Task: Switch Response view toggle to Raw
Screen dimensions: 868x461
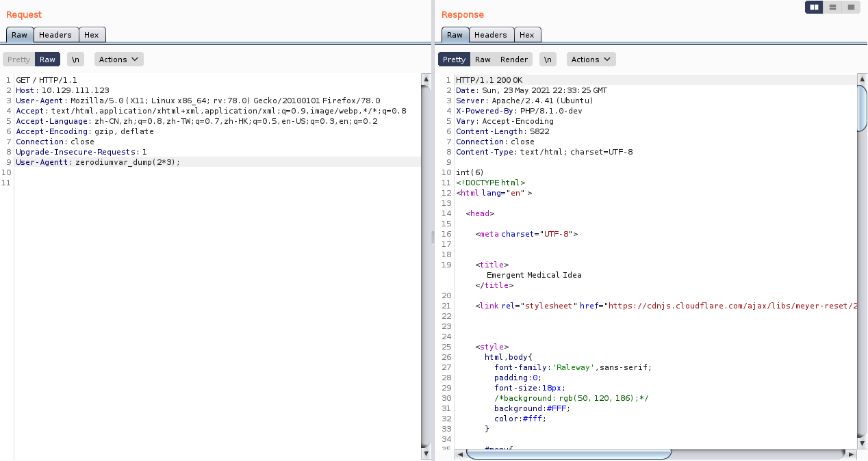Action: [x=483, y=60]
